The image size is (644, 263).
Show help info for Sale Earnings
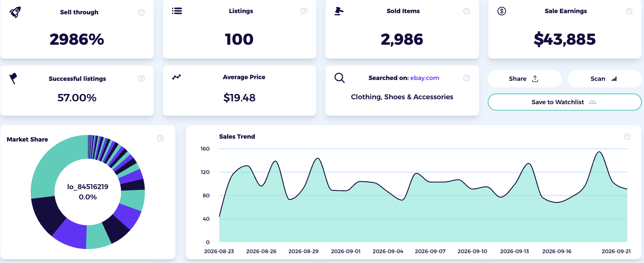(x=629, y=11)
